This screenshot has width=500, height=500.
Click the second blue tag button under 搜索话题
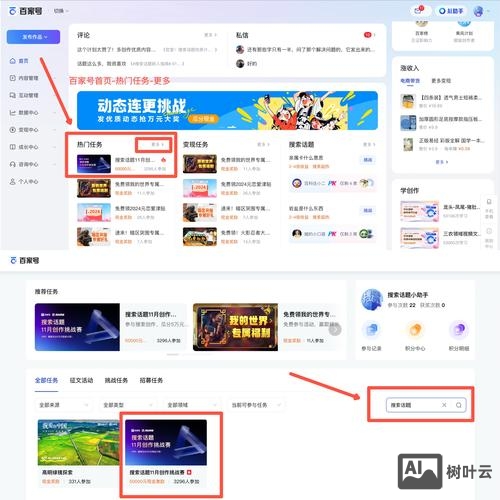(x=368, y=211)
